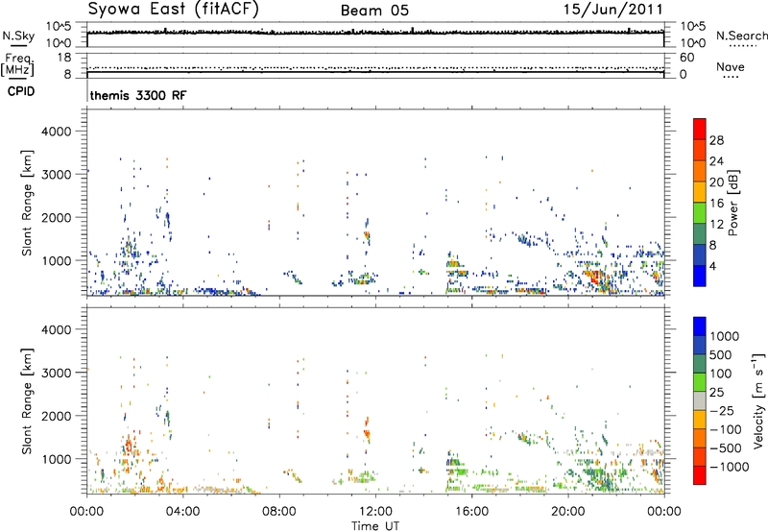Select the "60" Nave axis tick

pos(686,58)
